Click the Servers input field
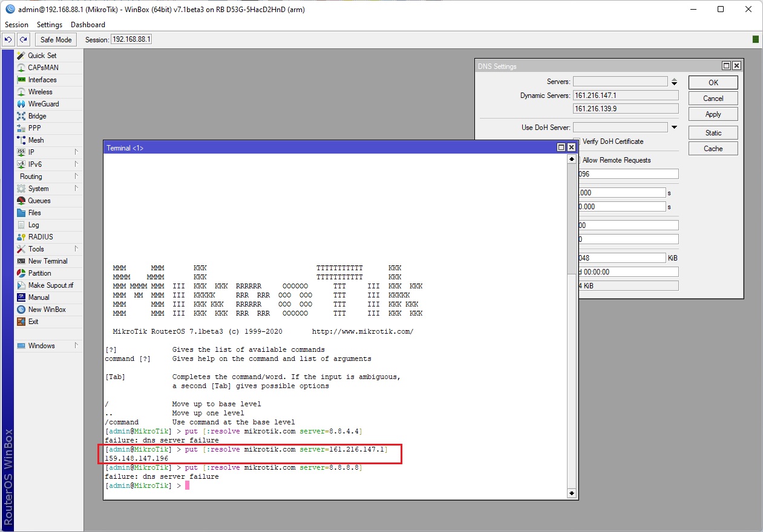The width and height of the screenshot is (763, 532). 620,82
